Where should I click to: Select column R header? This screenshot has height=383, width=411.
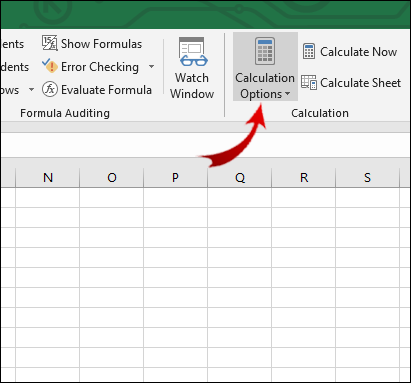304,177
